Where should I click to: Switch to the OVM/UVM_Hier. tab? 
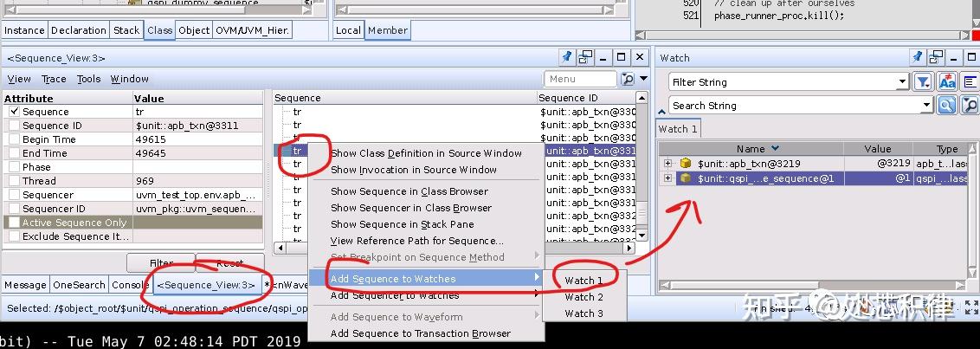pyautogui.click(x=253, y=30)
